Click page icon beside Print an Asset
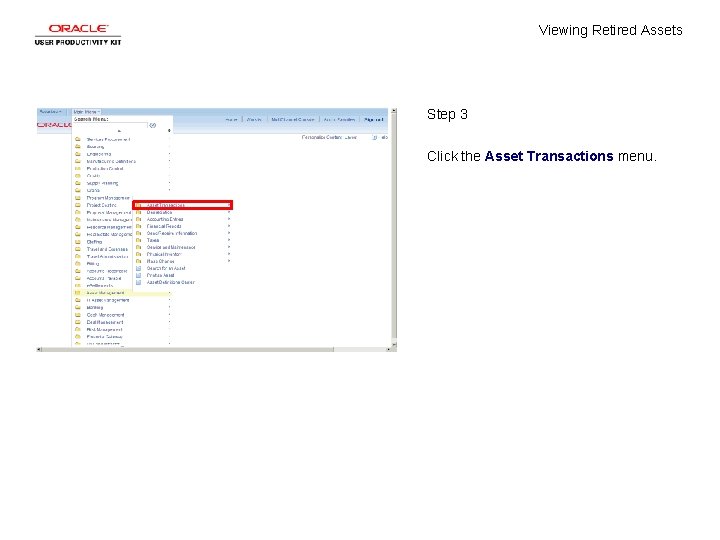The height and width of the screenshot is (540, 720). click(138, 276)
